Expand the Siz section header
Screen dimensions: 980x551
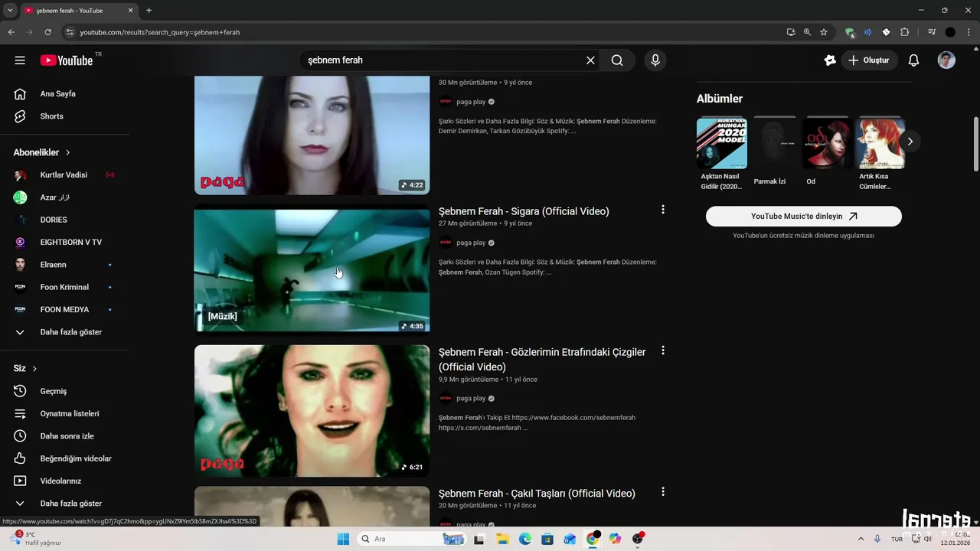[x=25, y=368]
